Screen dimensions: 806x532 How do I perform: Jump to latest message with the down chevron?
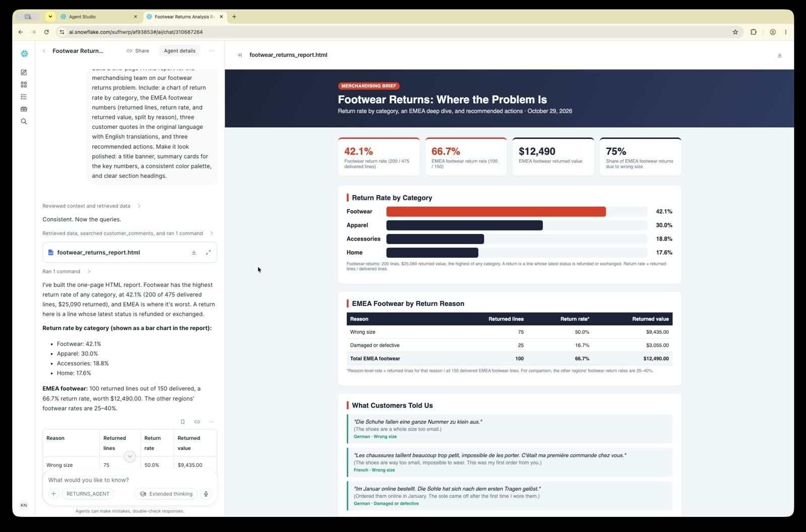[129, 457]
